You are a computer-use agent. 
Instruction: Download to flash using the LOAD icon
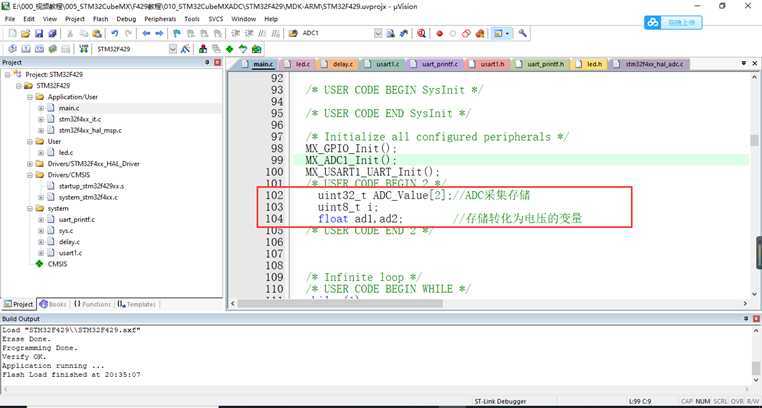tap(84, 49)
